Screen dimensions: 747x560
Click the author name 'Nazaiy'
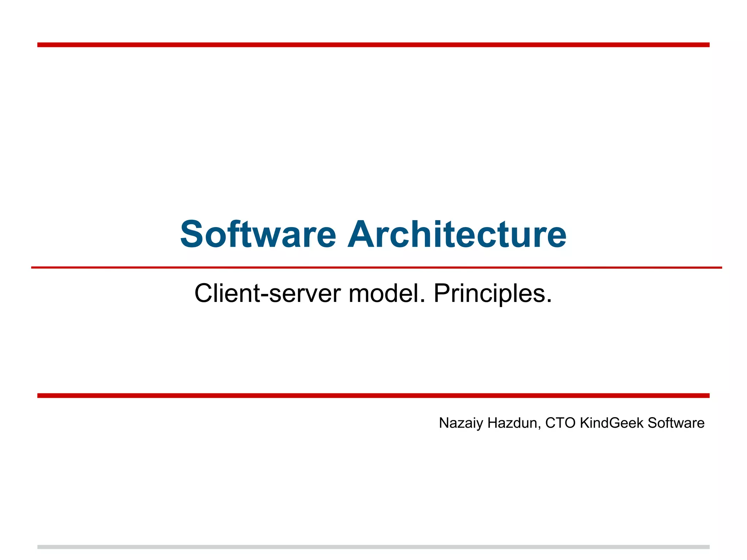461,423
